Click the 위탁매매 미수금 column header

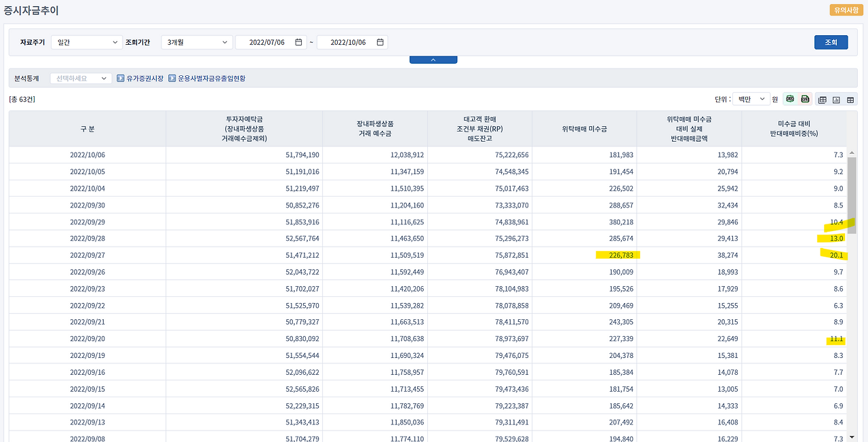585,129
